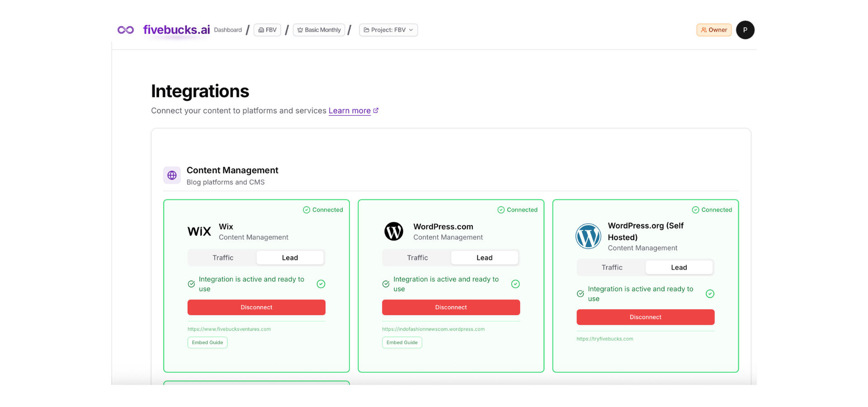Open the Learn more link
868x407 pixels.
(x=349, y=111)
